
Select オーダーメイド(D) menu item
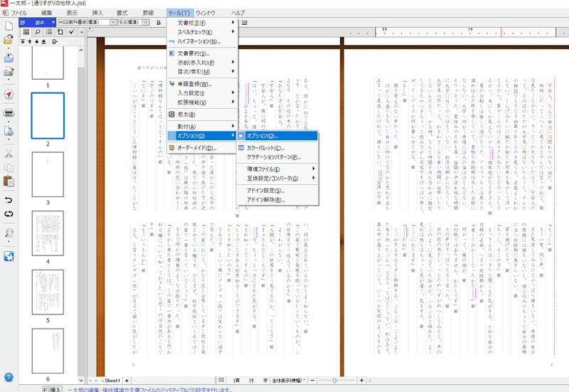coord(202,148)
